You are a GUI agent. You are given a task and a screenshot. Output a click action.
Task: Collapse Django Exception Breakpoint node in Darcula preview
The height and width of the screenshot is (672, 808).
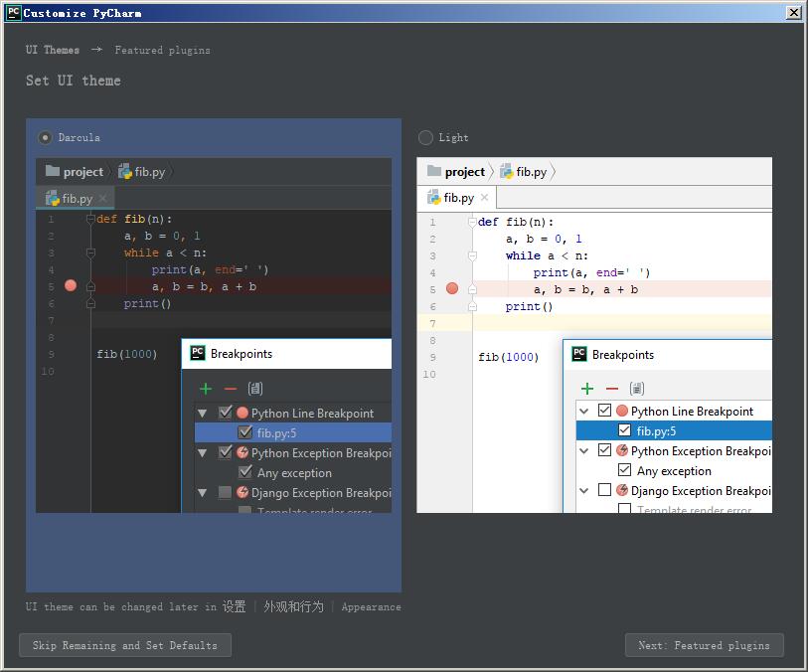203,493
